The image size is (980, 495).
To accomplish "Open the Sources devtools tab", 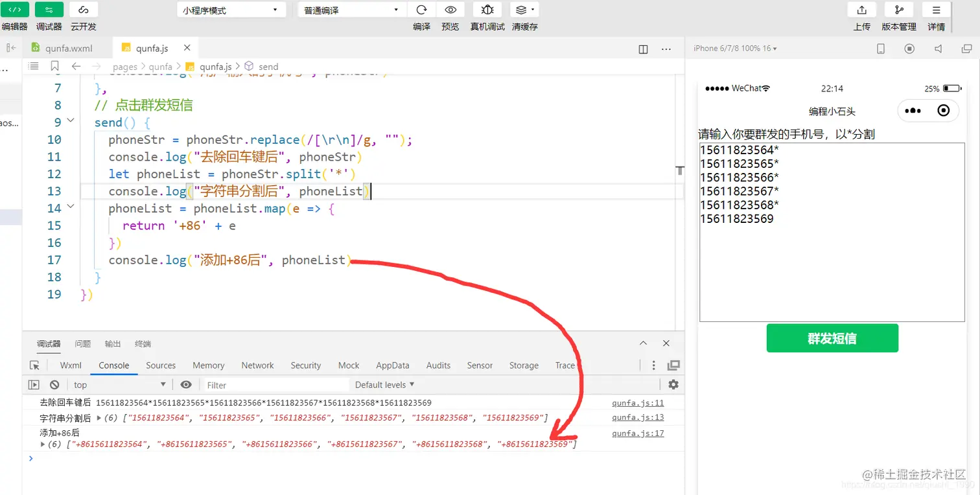I will click(x=161, y=365).
